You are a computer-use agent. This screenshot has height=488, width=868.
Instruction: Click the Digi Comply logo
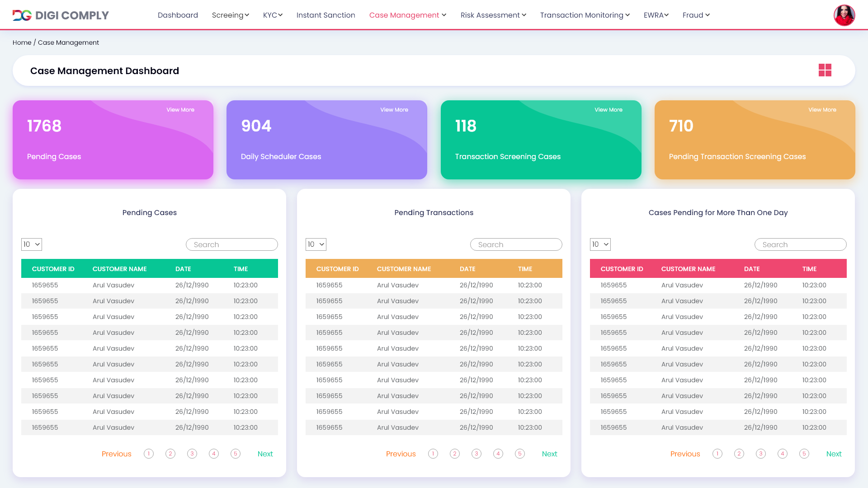click(x=61, y=15)
